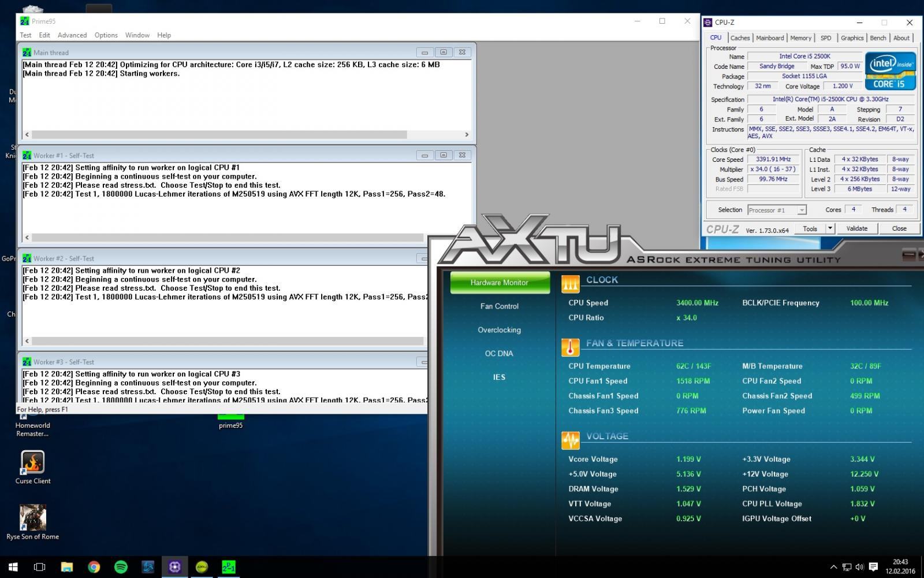Open Overclocking section in AXTU
This screenshot has height=578, width=924.
click(x=500, y=330)
